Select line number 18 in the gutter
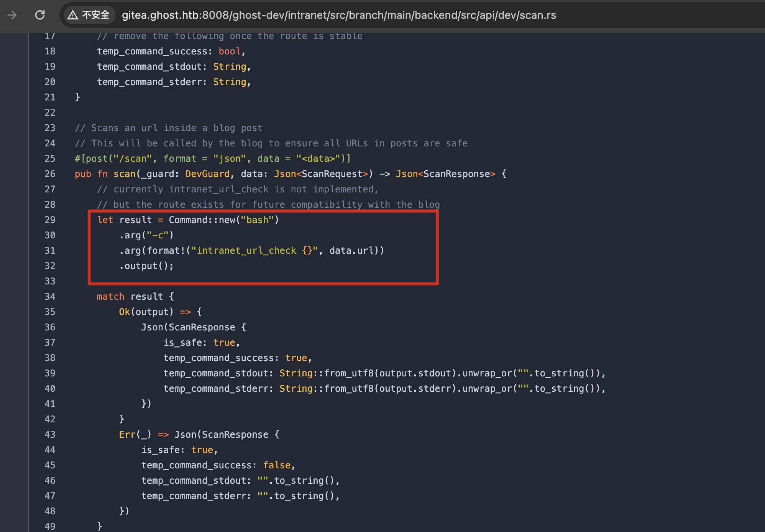The width and height of the screenshot is (765, 532). click(x=50, y=51)
